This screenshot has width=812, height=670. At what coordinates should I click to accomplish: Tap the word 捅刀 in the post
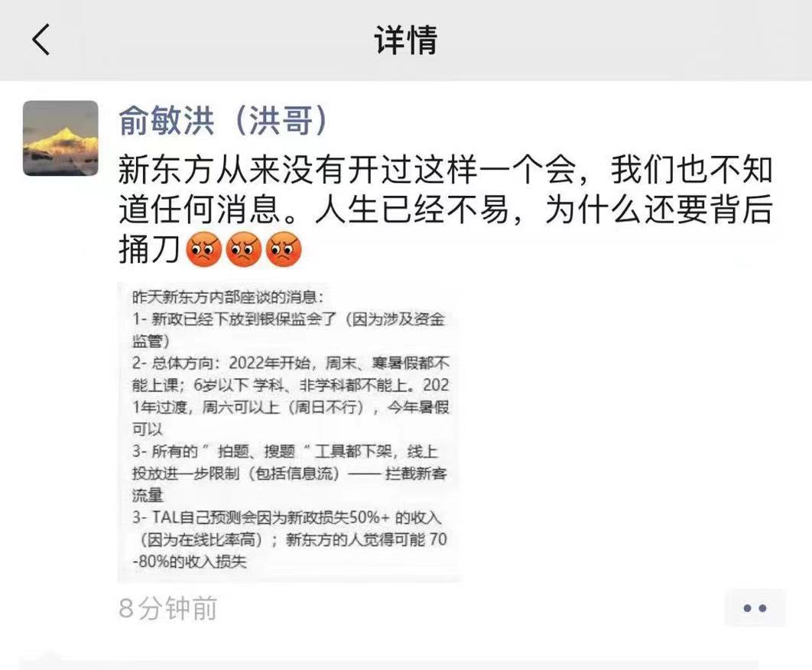click(149, 250)
